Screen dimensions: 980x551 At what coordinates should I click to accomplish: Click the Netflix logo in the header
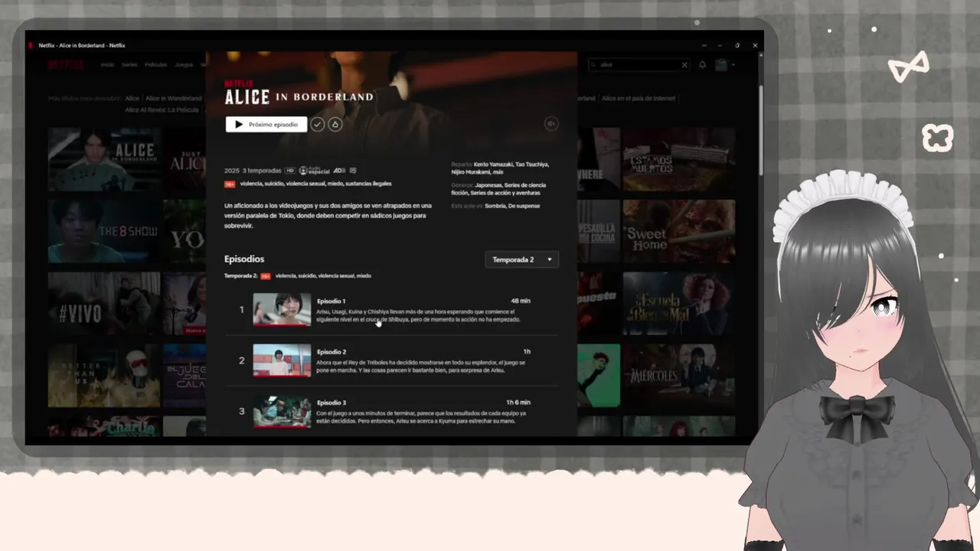pos(66,65)
